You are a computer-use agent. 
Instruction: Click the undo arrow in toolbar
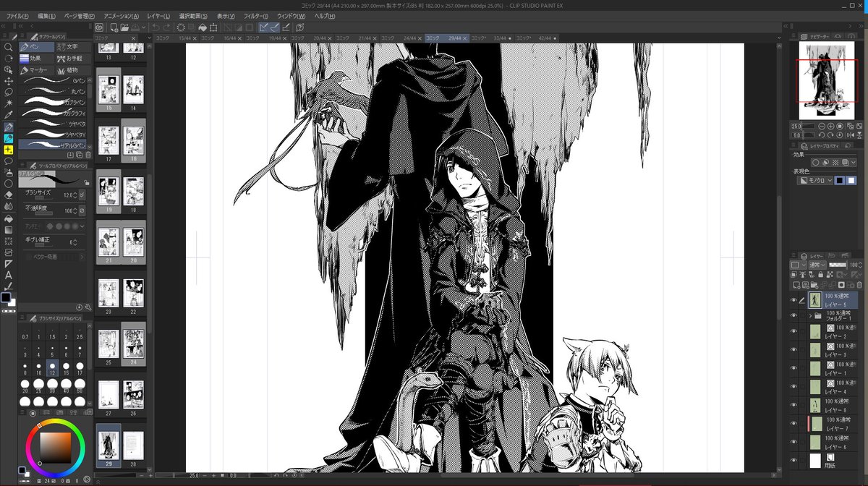pos(156,27)
